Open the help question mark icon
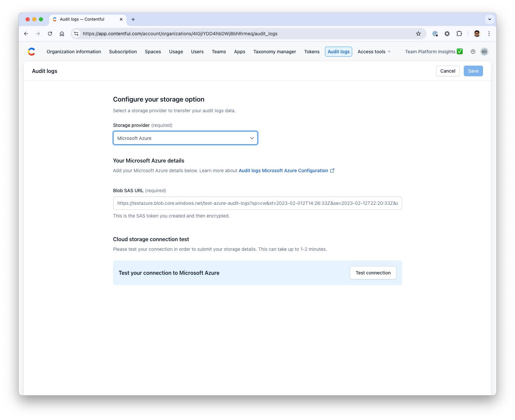 tap(473, 52)
